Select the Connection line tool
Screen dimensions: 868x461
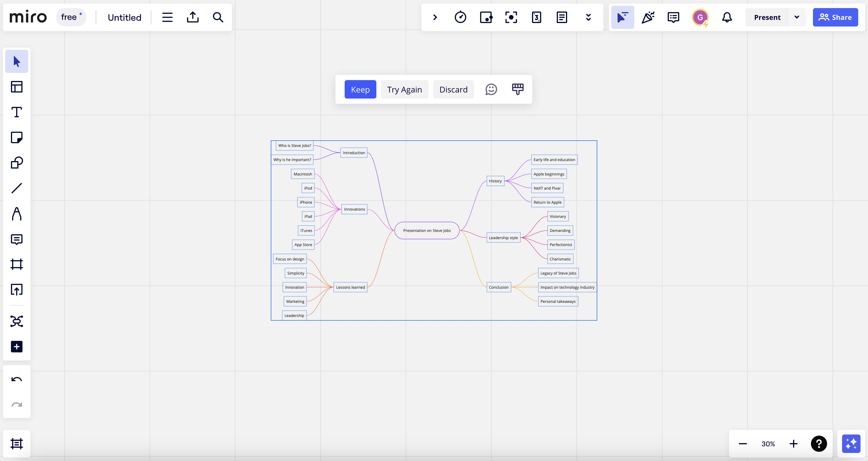point(16,188)
